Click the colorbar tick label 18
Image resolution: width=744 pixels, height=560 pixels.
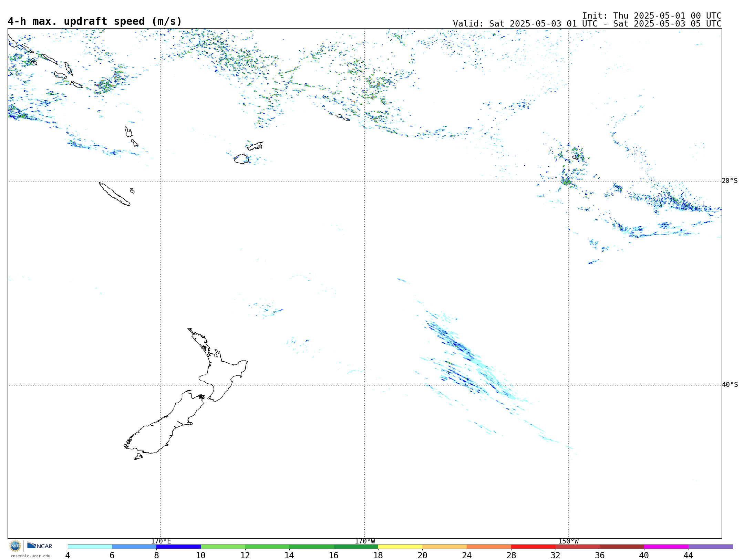(x=378, y=555)
